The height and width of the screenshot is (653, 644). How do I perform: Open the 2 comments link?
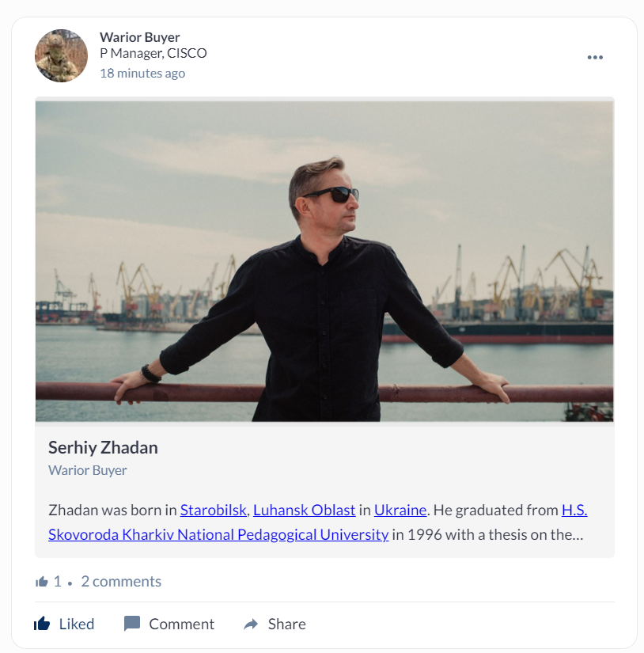coord(121,582)
